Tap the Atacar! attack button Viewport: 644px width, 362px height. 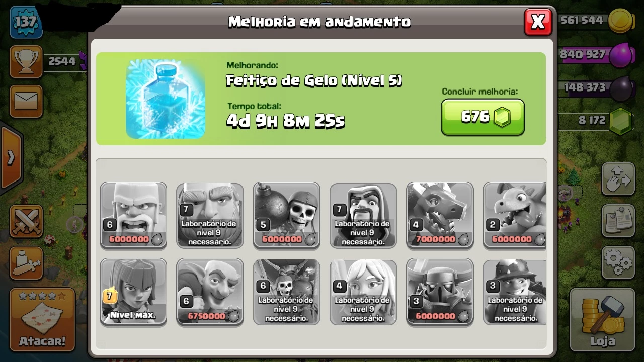click(42, 320)
